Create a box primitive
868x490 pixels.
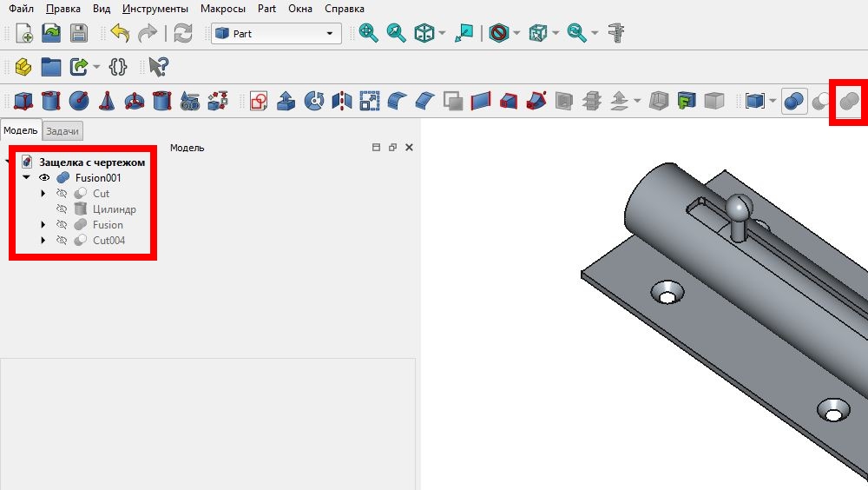pos(23,101)
